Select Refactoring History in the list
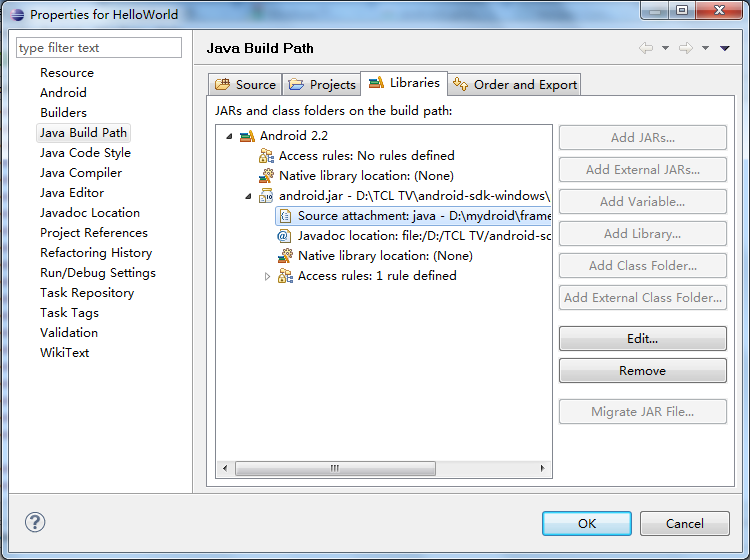This screenshot has width=750, height=560. 96,253
